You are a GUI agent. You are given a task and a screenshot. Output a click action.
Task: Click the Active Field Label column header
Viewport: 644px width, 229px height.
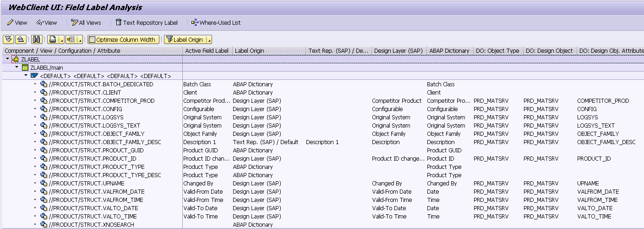pyautogui.click(x=207, y=50)
